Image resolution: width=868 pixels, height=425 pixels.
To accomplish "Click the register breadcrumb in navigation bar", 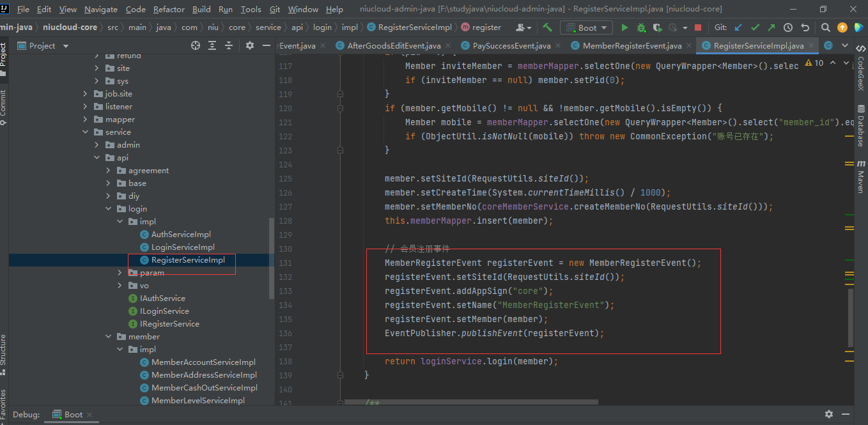I will point(486,27).
